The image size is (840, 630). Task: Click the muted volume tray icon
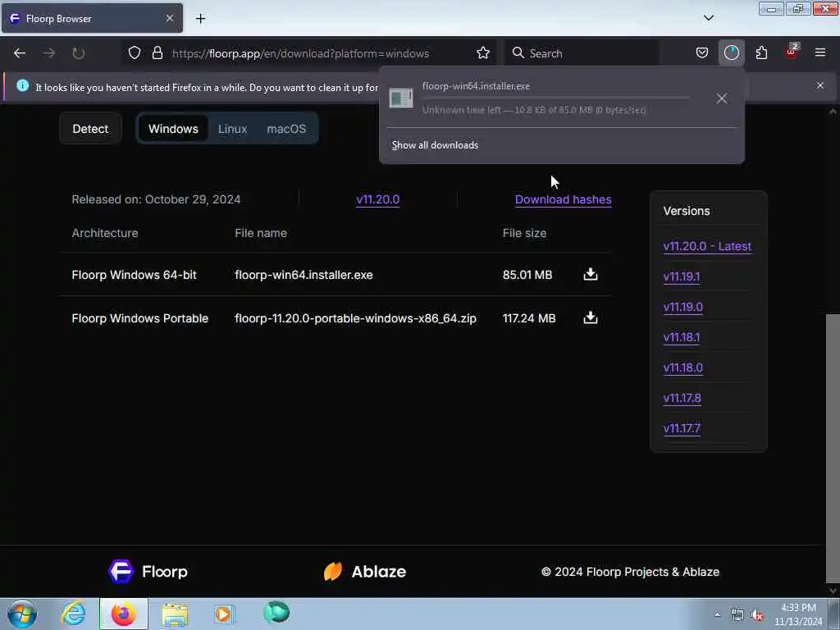point(757,615)
